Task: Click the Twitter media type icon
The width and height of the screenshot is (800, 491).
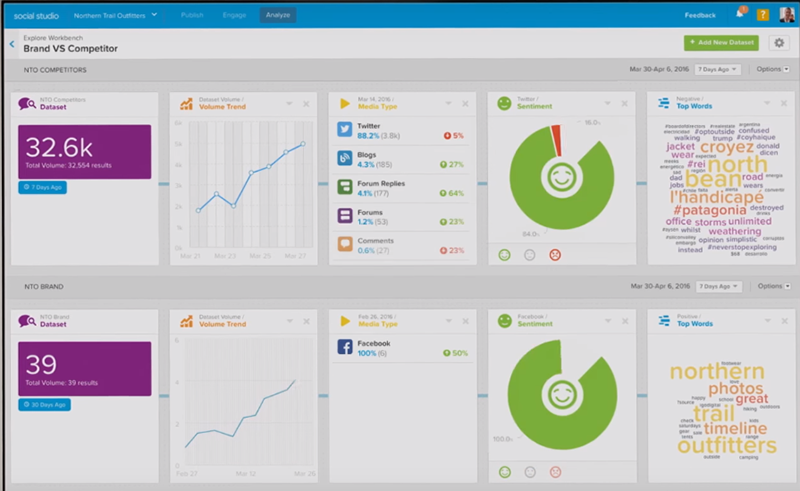Action: (344, 131)
